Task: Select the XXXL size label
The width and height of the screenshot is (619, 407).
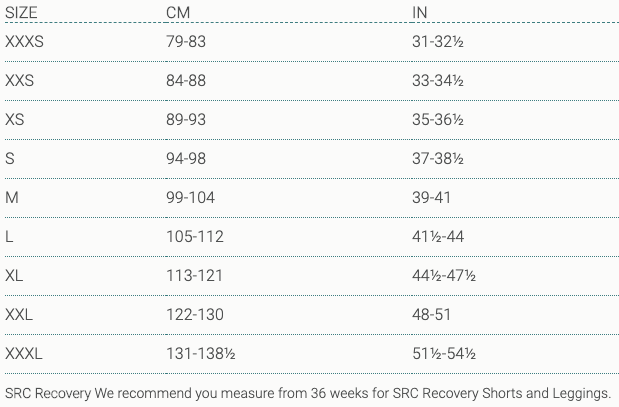Action: click(24, 354)
